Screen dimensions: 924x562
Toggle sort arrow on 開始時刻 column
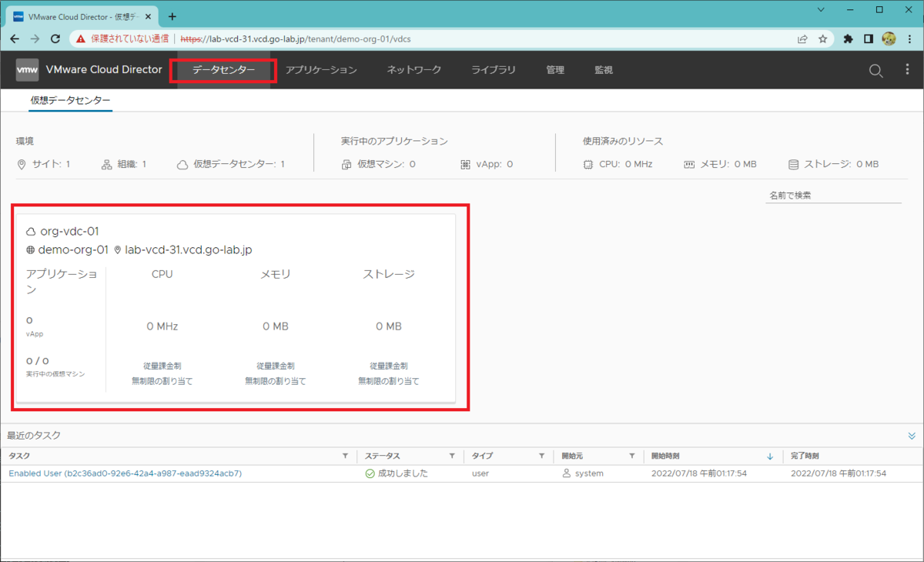pyautogui.click(x=770, y=456)
